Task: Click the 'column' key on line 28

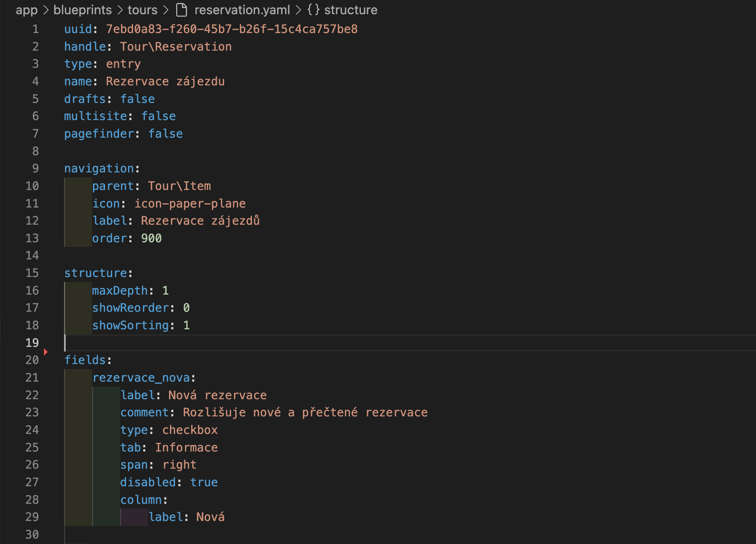Action: 141,500
